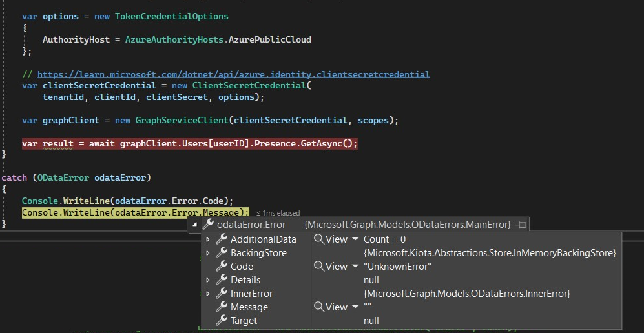Select the InnerError type value text

(467, 294)
